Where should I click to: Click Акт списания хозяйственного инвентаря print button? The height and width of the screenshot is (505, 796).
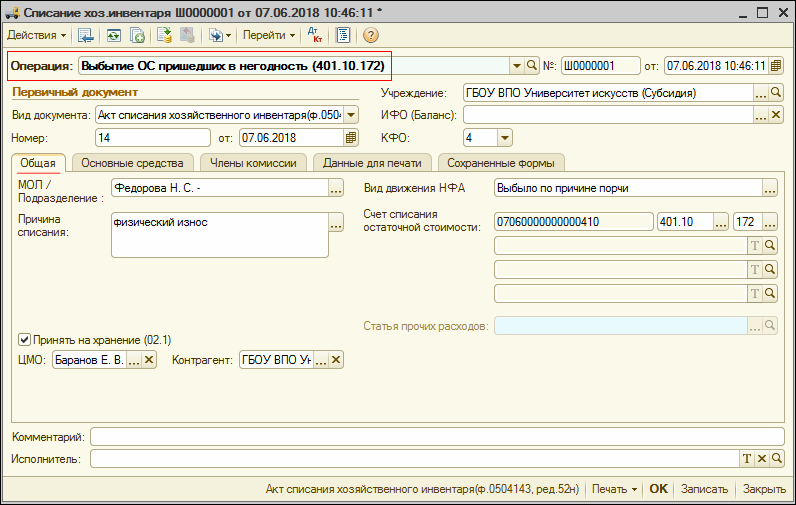click(x=422, y=489)
